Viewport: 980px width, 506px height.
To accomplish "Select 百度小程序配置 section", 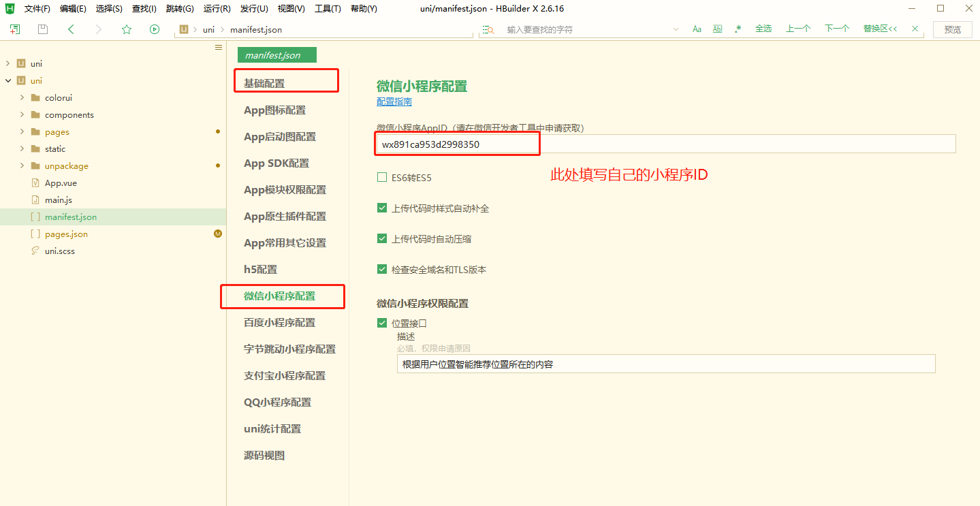I will (280, 322).
